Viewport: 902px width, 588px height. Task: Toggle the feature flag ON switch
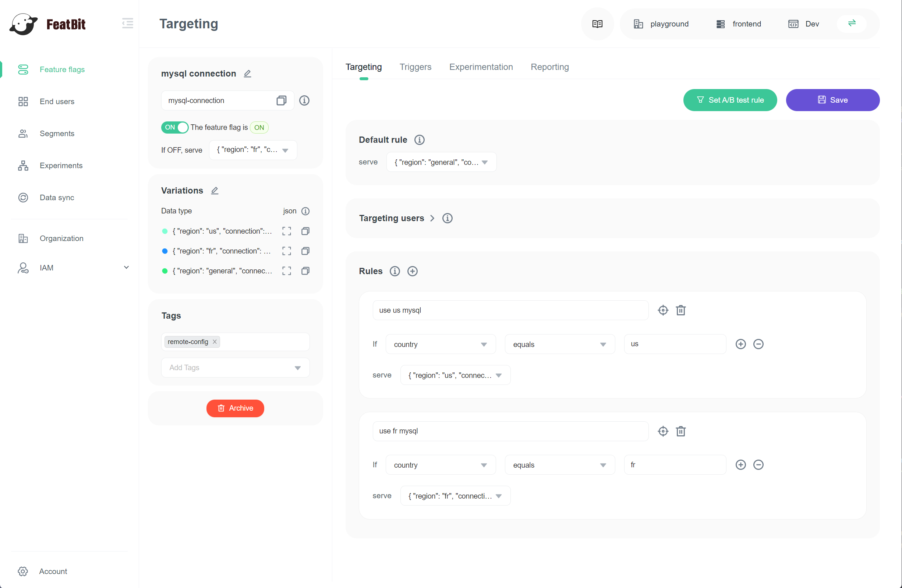174,127
